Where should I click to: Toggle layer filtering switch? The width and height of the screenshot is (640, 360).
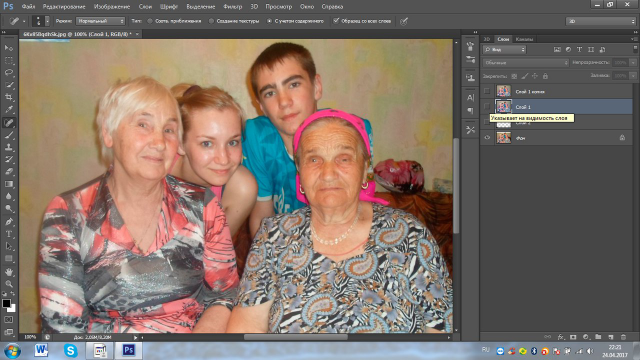[x=635, y=49]
